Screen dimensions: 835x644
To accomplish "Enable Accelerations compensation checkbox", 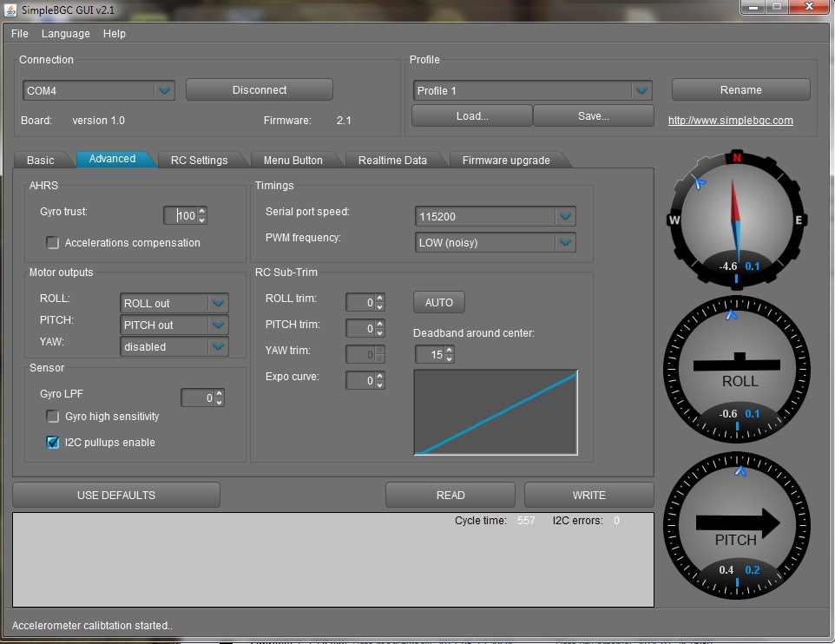I will pos(53,243).
